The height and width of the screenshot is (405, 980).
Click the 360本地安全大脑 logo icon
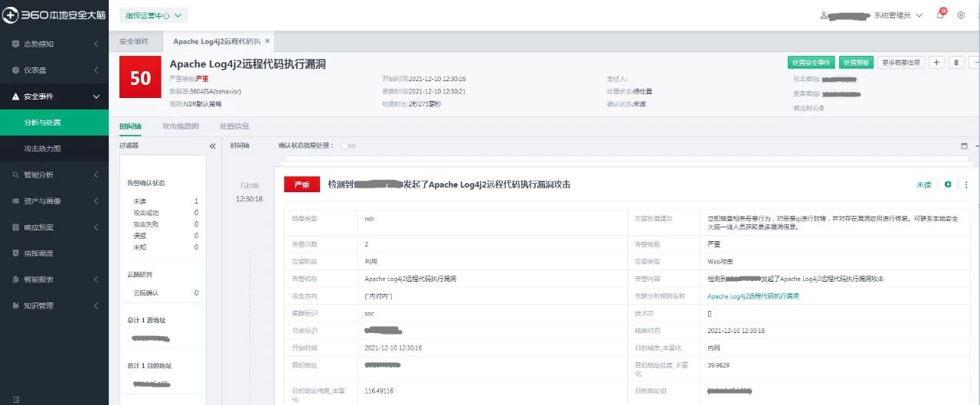pyautogui.click(x=11, y=15)
